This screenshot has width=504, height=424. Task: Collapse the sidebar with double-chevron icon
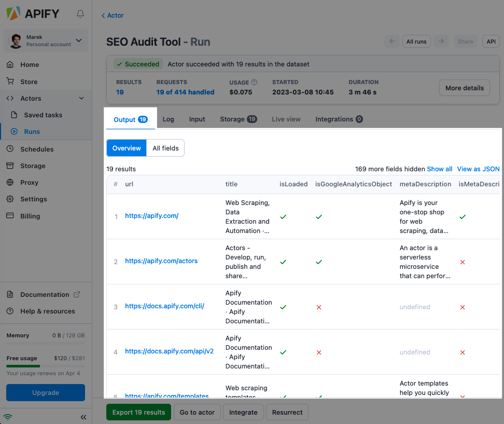[83, 417]
